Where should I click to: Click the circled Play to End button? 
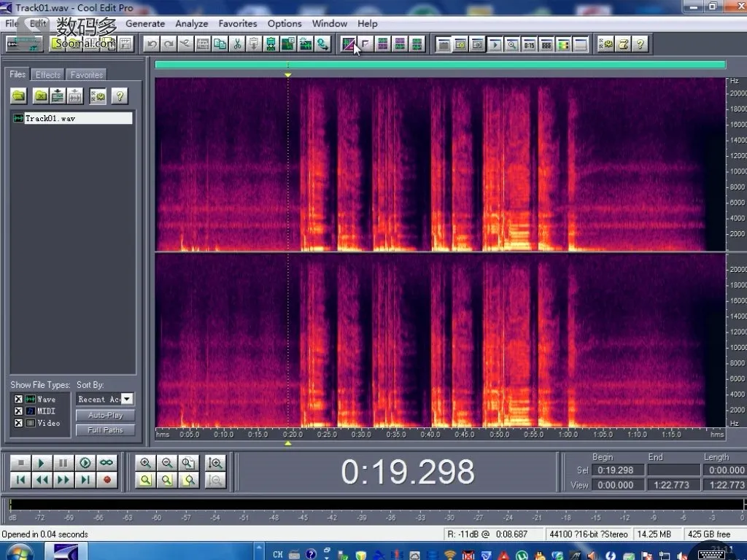coord(85,462)
